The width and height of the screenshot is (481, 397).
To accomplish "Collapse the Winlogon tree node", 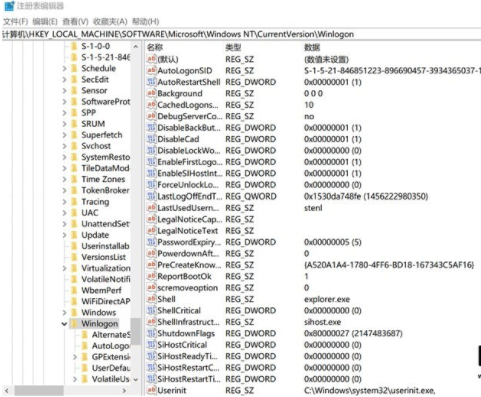I will (64, 323).
